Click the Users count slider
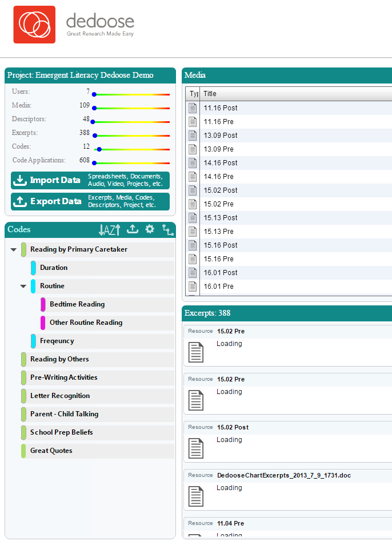392x541 pixels. (x=131, y=94)
